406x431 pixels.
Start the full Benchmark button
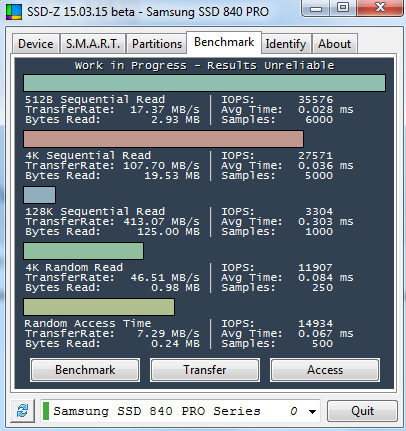pyautogui.click(x=85, y=370)
